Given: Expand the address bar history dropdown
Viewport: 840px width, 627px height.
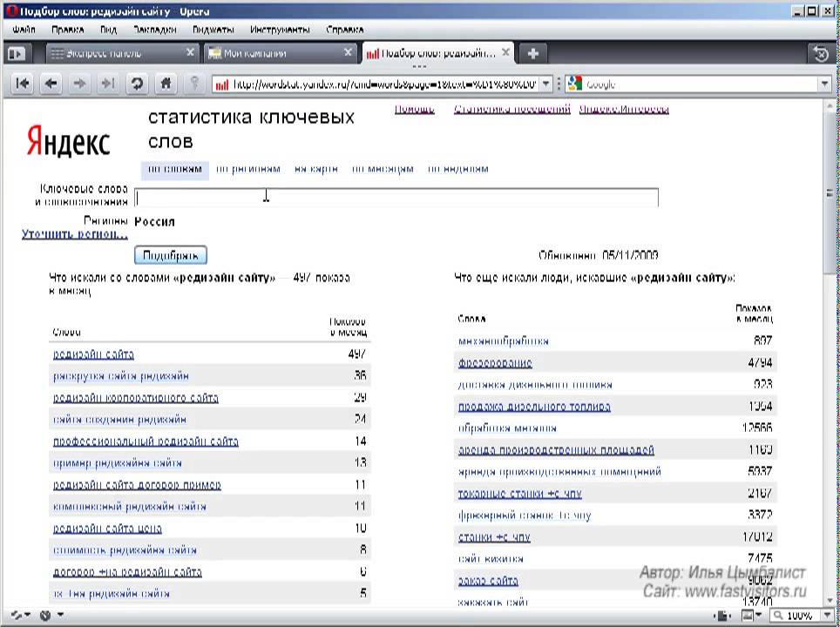Looking at the screenshot, I should 546,84.
